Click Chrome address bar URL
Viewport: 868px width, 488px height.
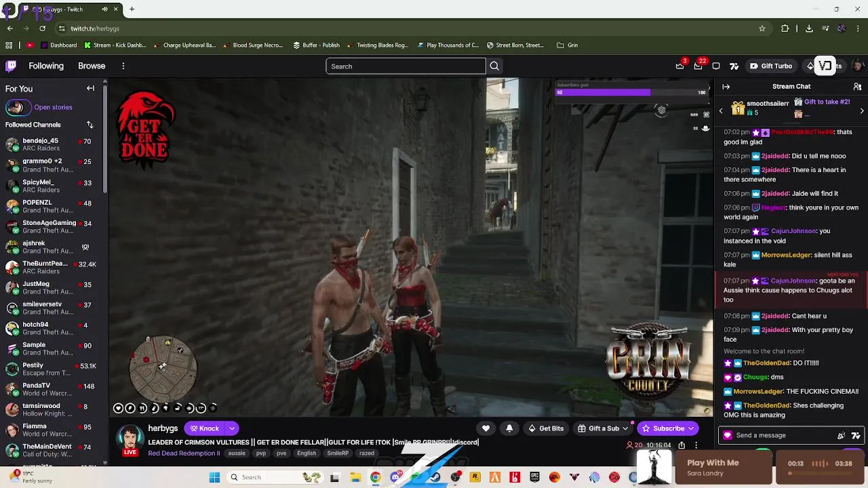[x=95, y=28]
